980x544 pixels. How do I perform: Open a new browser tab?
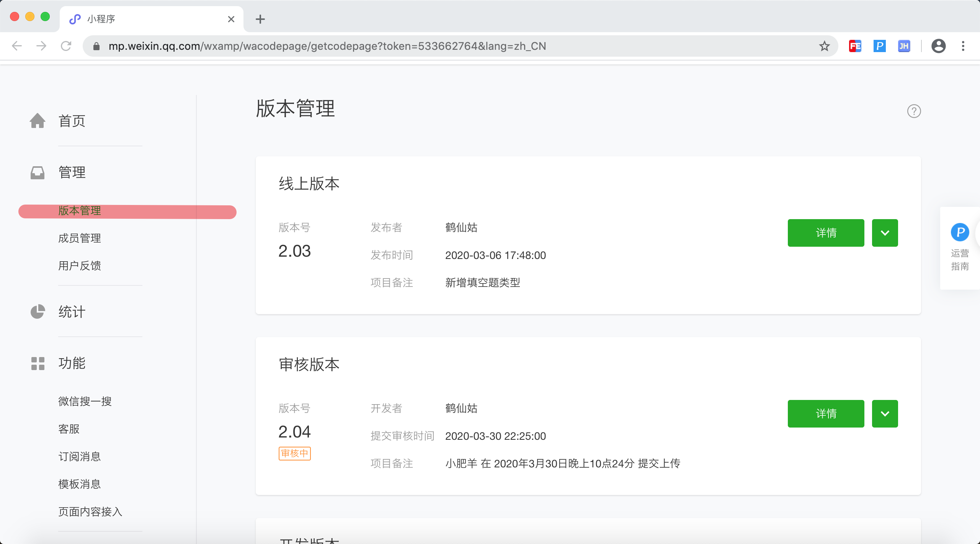[x=260, y=19]
